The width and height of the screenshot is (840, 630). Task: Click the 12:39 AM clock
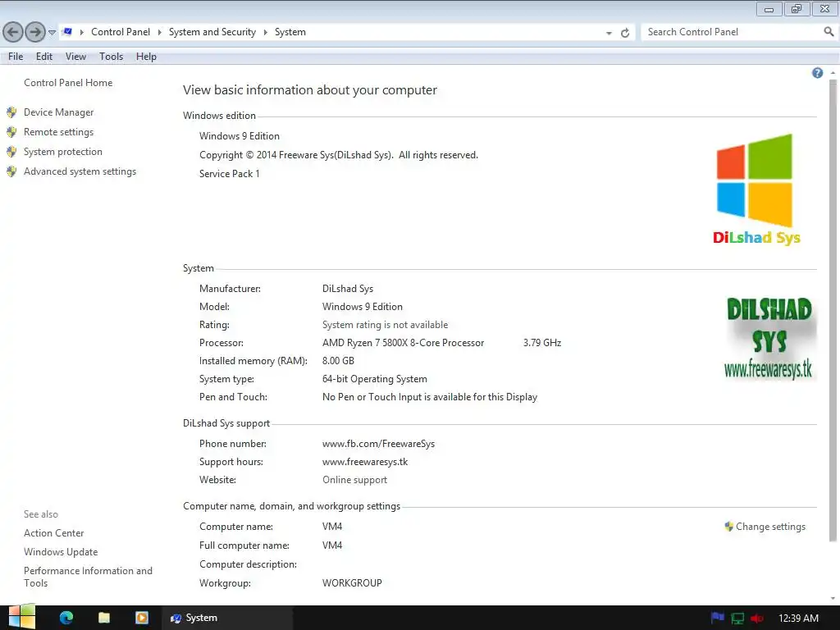click(x=798, y=619)
